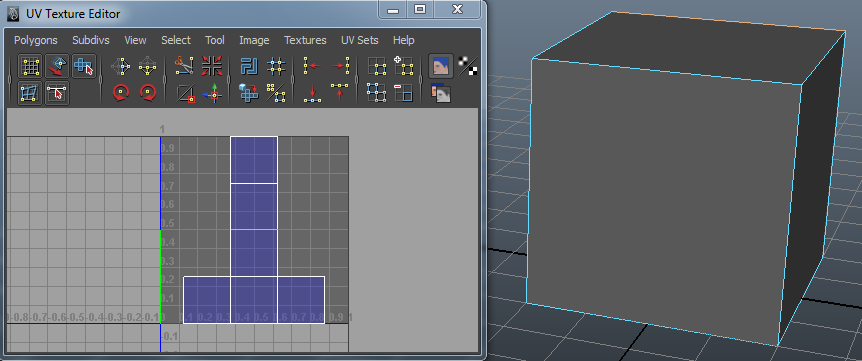Screen dimensions: 862x361
Task: Align UVs to left with red arrow
Action: [312, 66]
